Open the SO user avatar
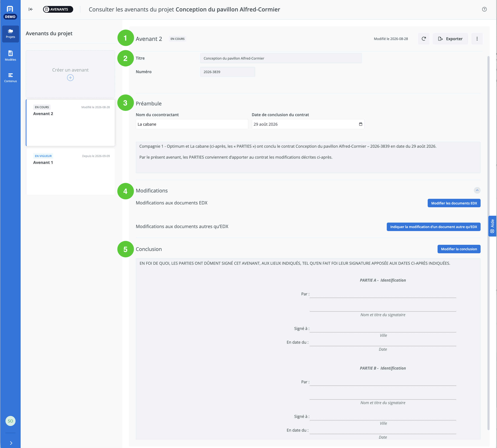This screenshot has width=497, height=448. click(10, 421)
